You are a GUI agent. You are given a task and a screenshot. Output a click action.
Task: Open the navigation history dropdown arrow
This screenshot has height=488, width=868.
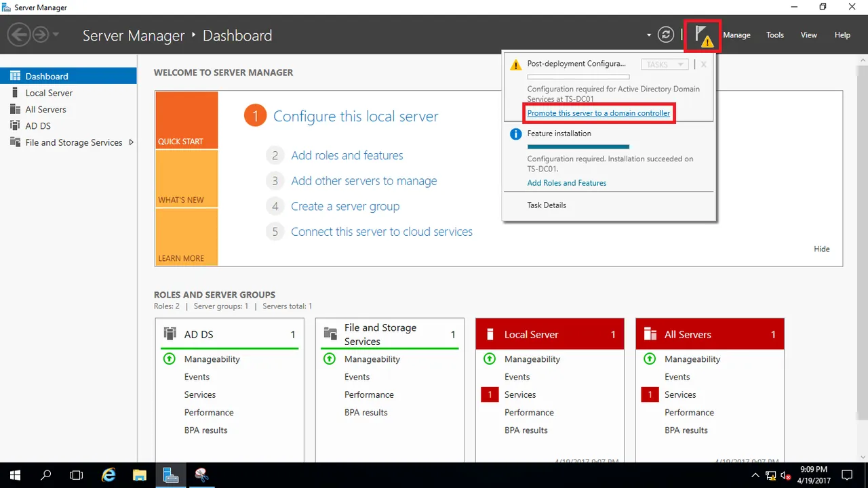pyautogui.click(x=56, y=35)
